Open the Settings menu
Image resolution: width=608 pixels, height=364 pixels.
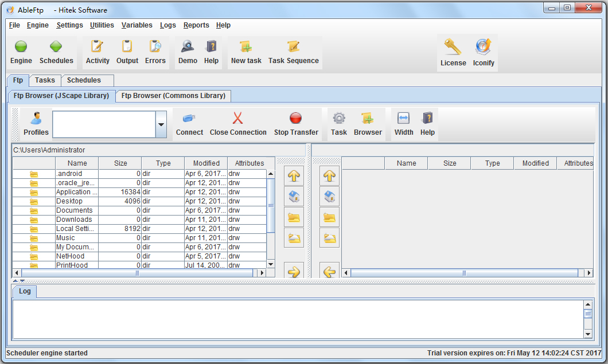(x=69, y=25)
